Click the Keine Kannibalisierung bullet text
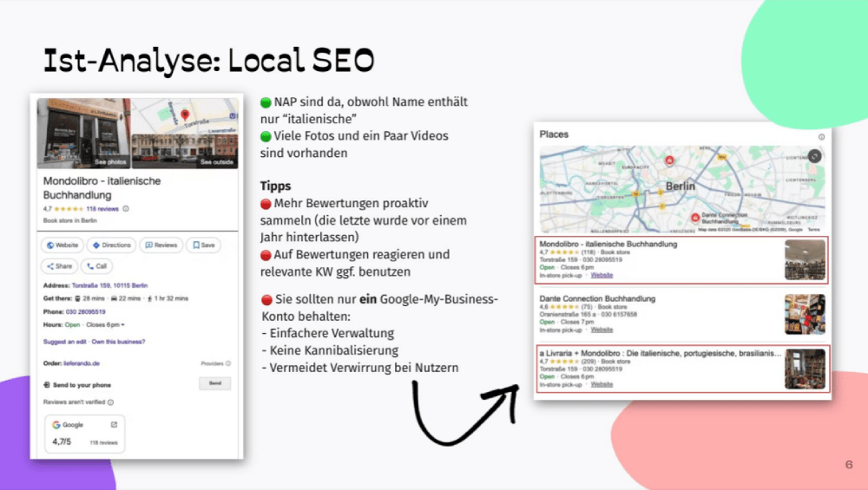Viewport: 868px width, 490px height. pyautogui.click(x=330, y=350)
